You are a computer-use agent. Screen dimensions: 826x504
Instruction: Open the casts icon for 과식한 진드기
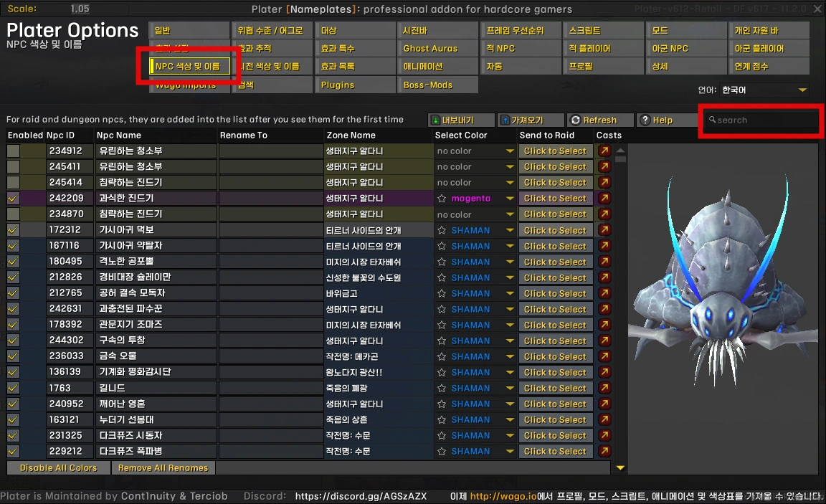click(604, 199)
